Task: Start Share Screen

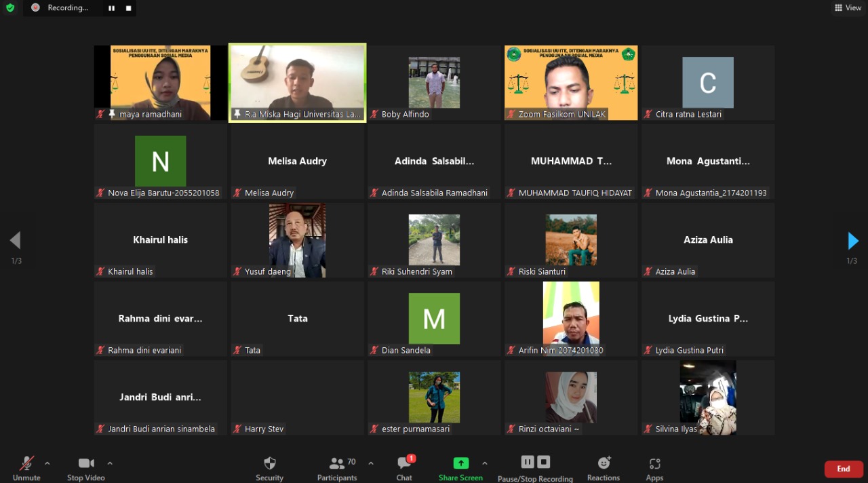Action: pyautogui.click(x=460, y=469)
